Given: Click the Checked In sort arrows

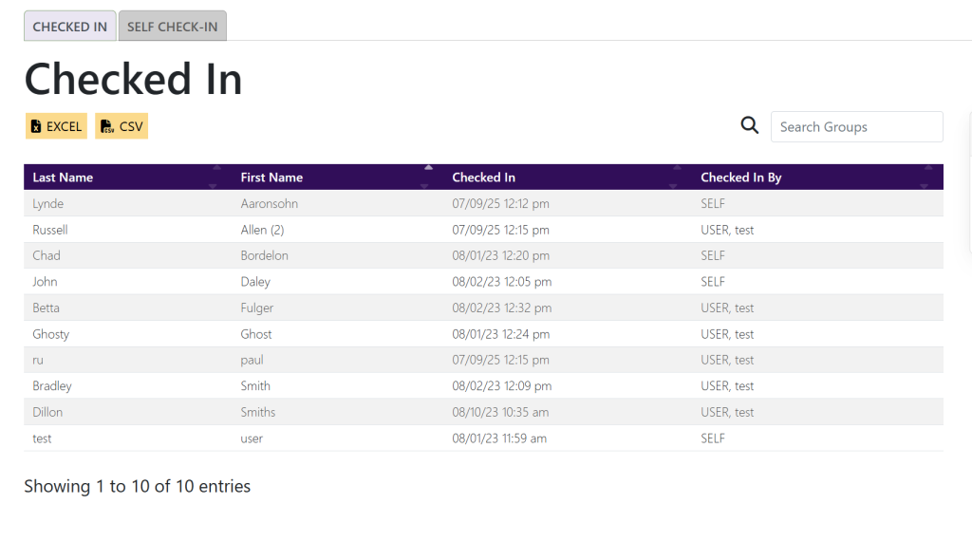Looking at the screenshot, I should [x=675, y=177].
